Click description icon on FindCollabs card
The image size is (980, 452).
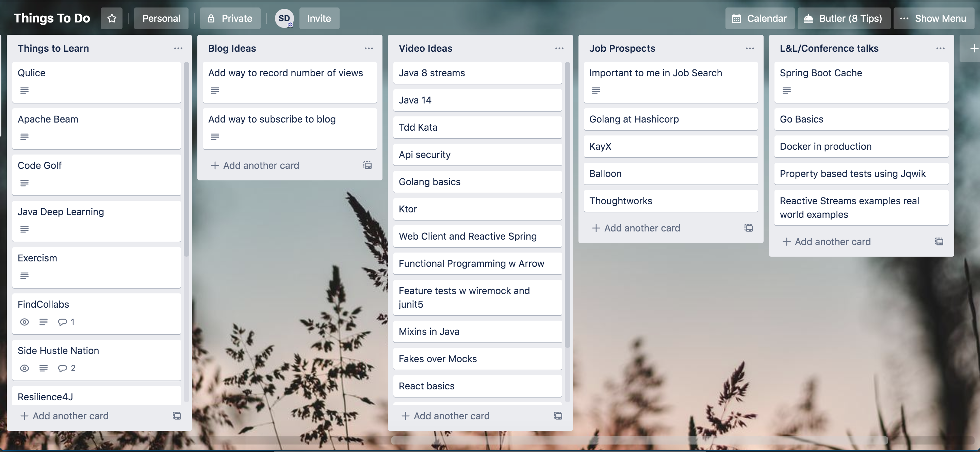tap(43, 322)
